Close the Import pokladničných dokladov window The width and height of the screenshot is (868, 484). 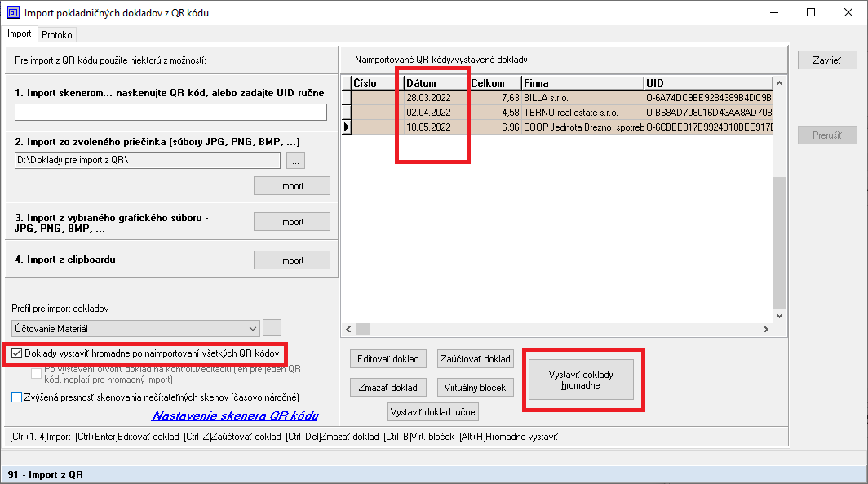pyautogui.click(x=848, y=13)
